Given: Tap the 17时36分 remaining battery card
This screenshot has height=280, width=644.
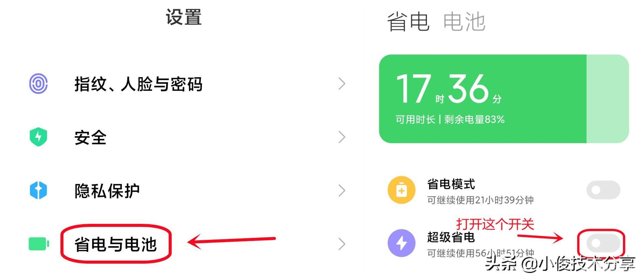Looking at the screenshot, I should (x=504, y=99).
